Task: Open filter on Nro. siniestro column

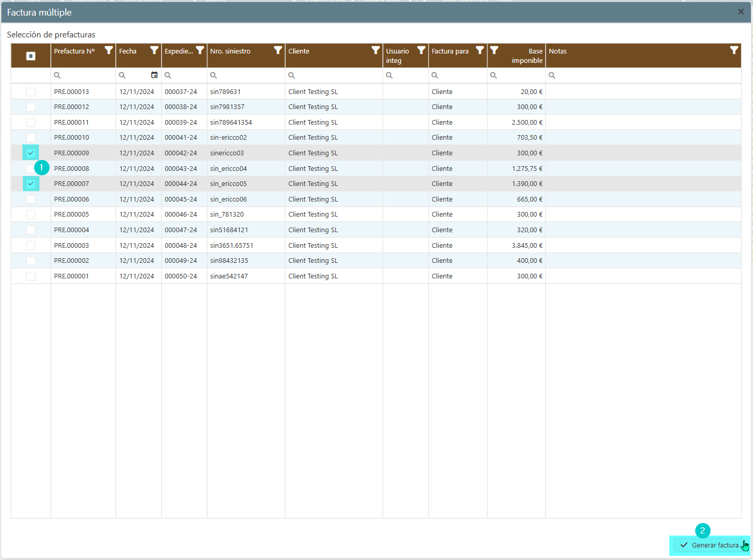Action: click(278, 50)
